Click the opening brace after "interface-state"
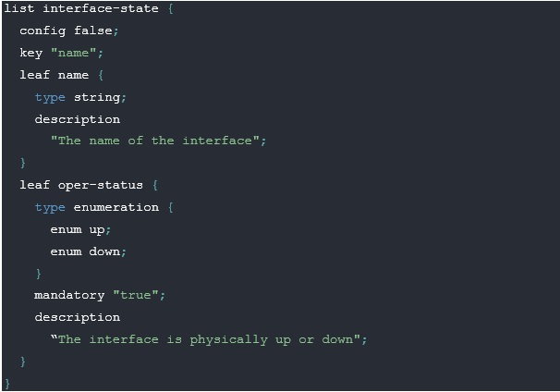 pos(171,8)
